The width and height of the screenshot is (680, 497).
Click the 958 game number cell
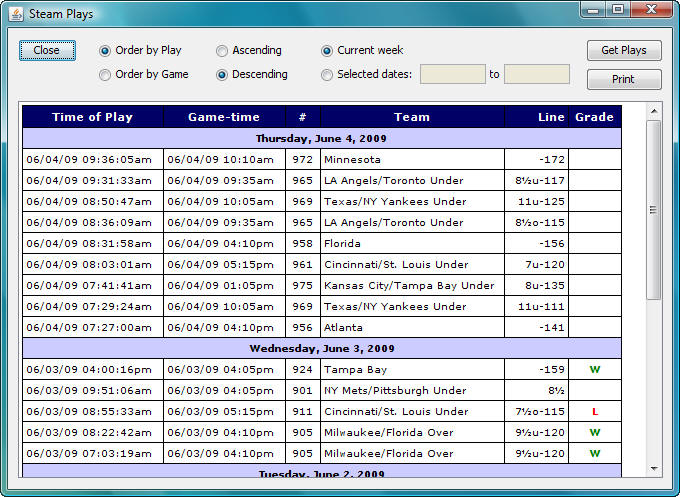303,243
